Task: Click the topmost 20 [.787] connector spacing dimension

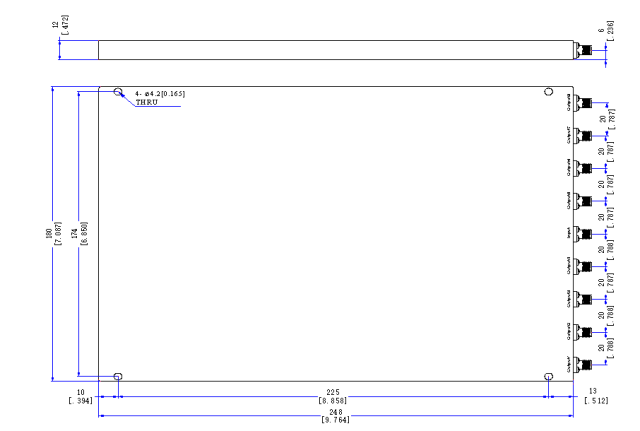Action: pos(607,119)
